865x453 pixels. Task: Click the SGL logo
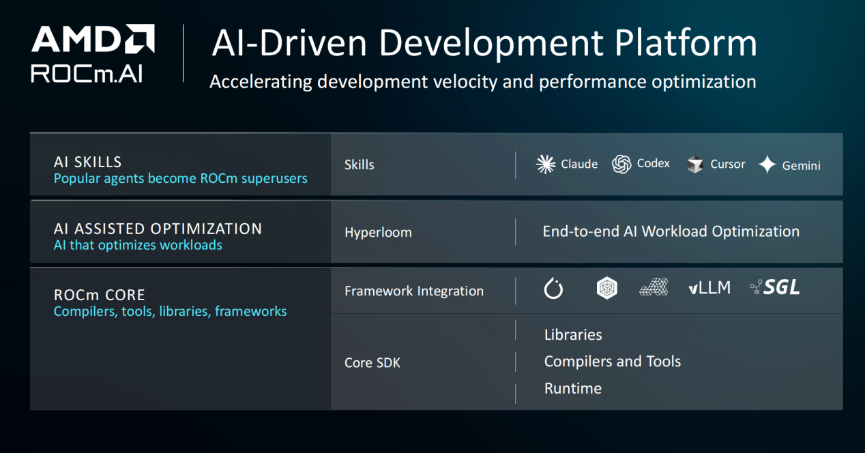click(x=775, y=287)
